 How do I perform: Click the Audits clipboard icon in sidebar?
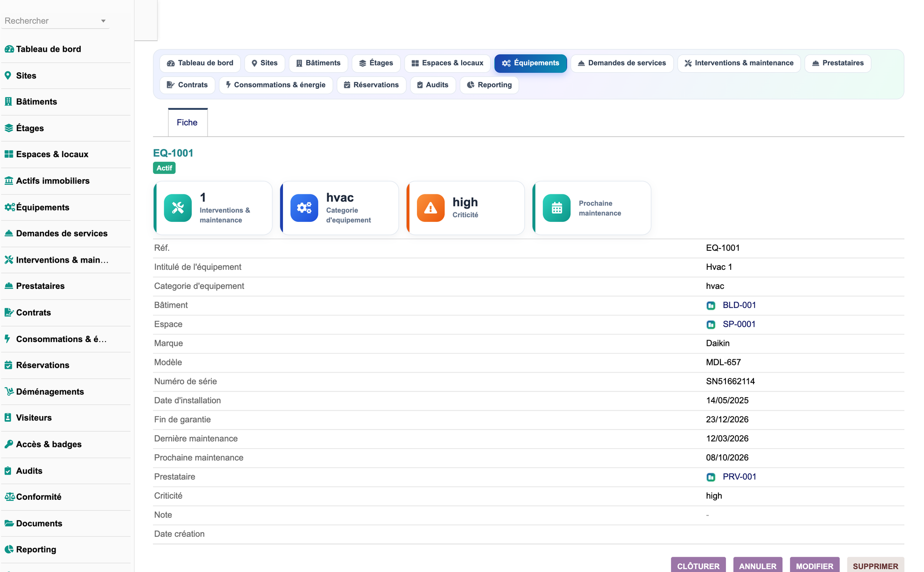8,471
